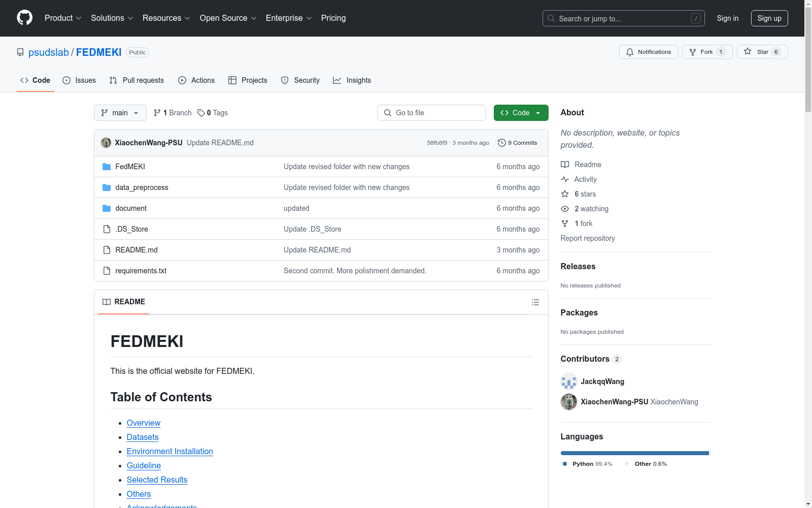
Task: Click the Other language color dot
Action: click(627, 464)
